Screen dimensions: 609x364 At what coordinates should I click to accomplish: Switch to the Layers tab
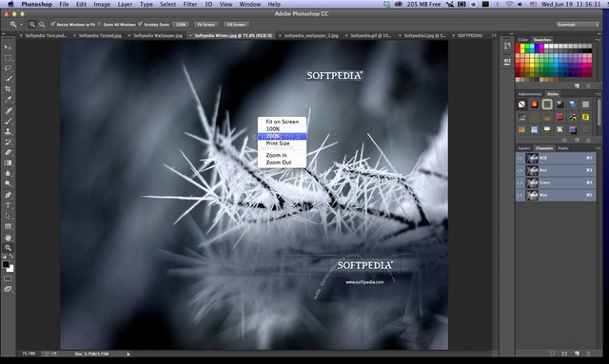coord(524,148)
